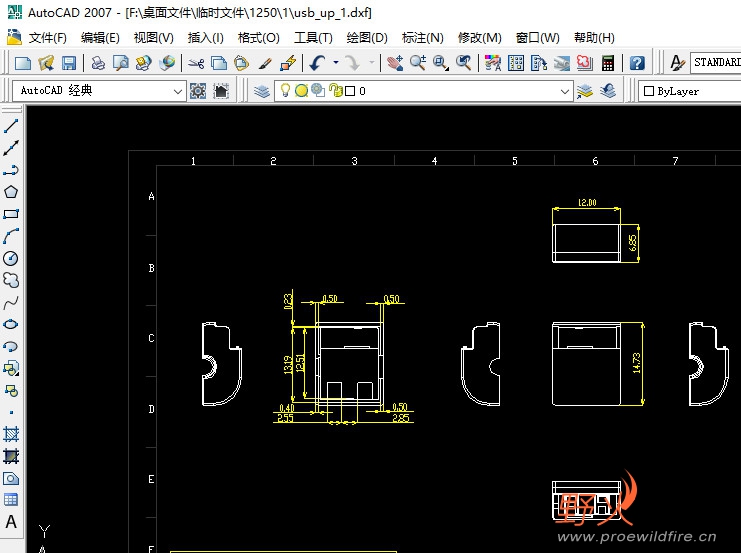Click layer 0 color square swatch
Image resolution: width=741 pixels, height=553 pixels.
click(350, 91)
